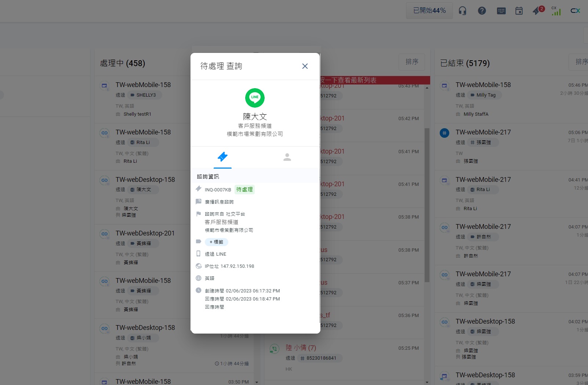Open notifications icon with red 2 badge
588x385 pixels.
click(538, 10)
